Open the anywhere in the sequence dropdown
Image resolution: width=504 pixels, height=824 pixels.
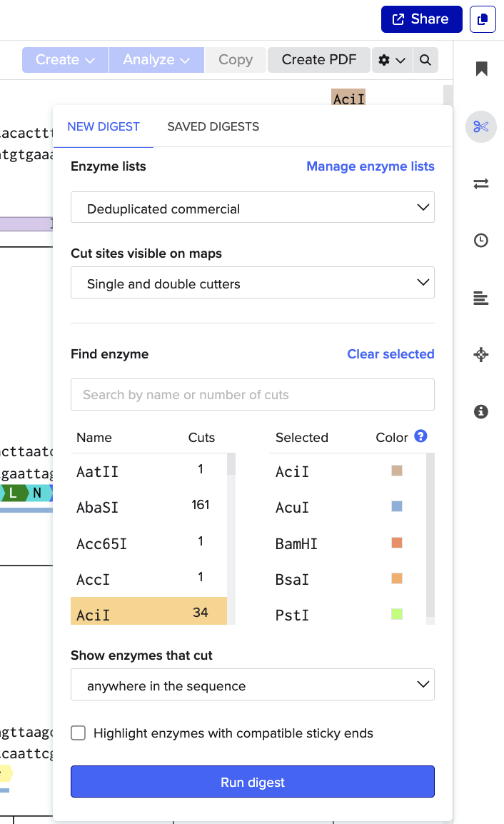(253, 685)
